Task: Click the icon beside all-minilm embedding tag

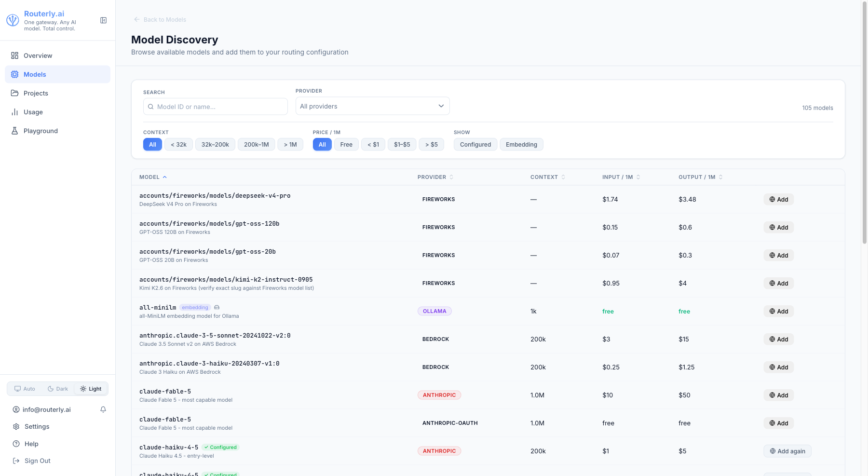Action: point(217,307)
